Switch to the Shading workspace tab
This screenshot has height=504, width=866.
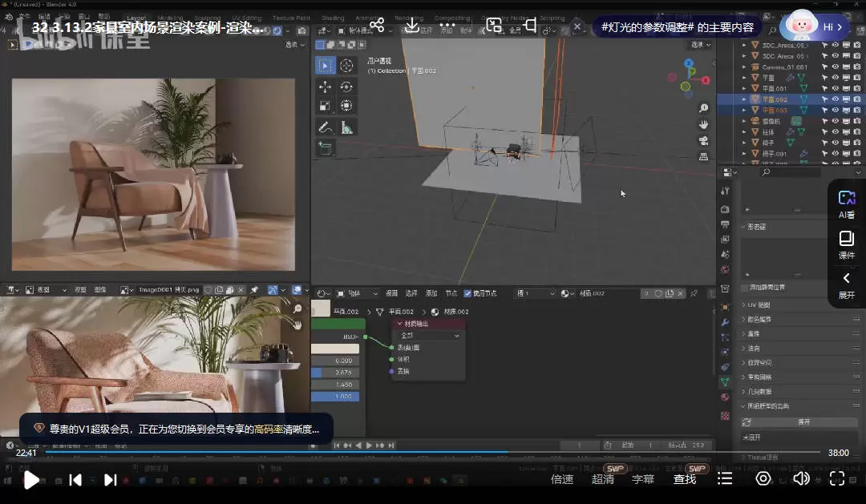[x=333, y=18]
